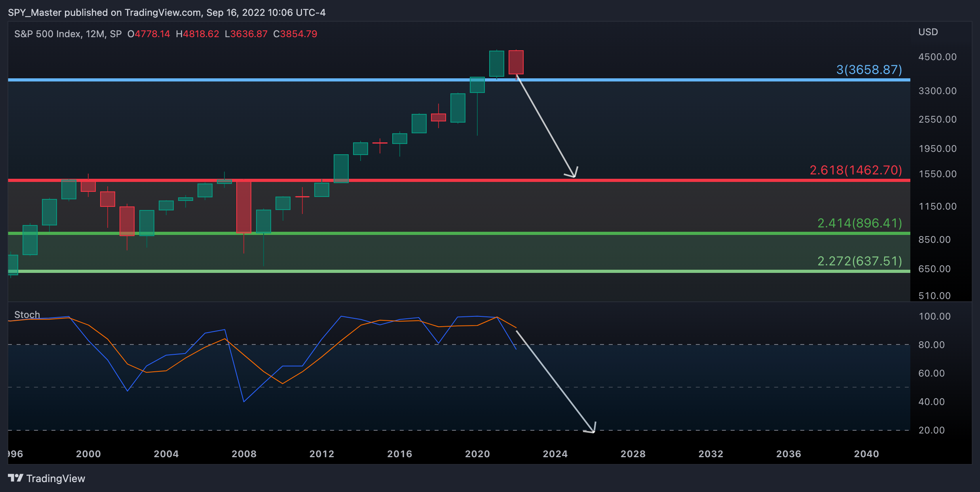Click the 2024 year on time axis
This screenshot has width=980, height=492.
(555, 454)
